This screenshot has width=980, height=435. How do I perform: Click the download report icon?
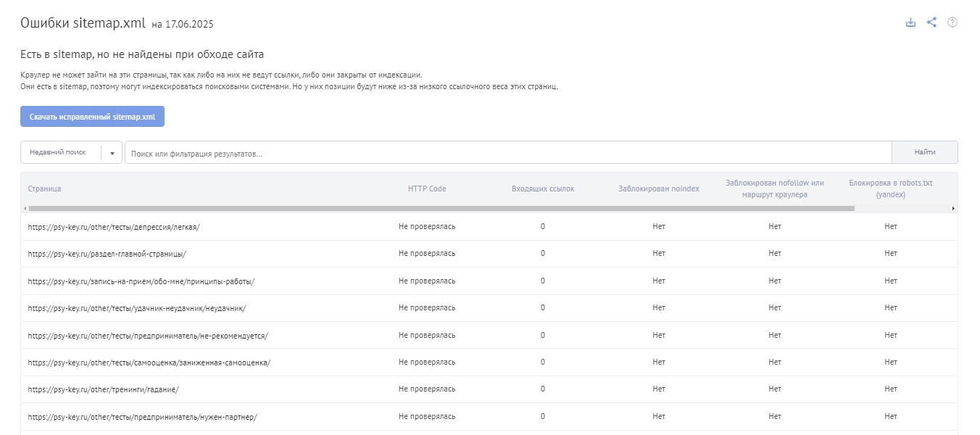[911, 22]
